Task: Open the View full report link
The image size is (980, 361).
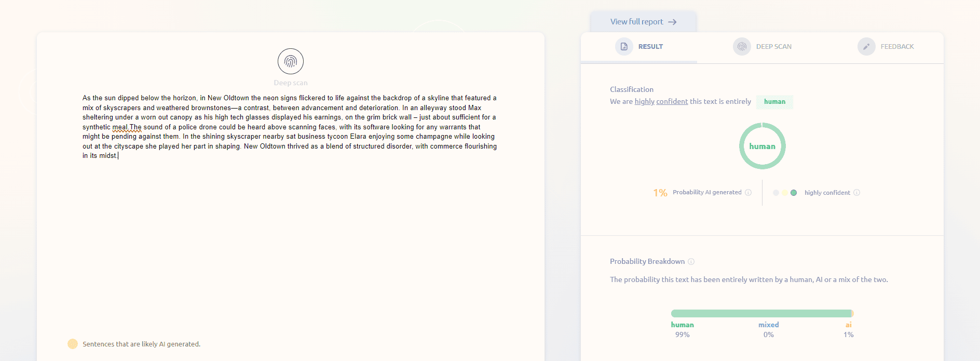Action: [637, 22]
